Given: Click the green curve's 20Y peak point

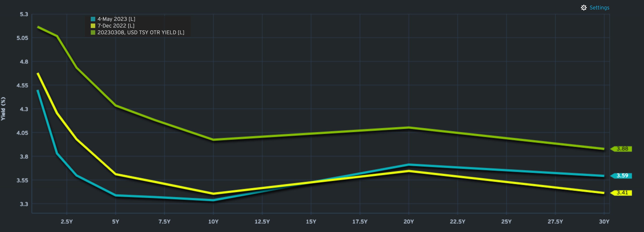Looking at the screenshot, I should click(409, 128).
